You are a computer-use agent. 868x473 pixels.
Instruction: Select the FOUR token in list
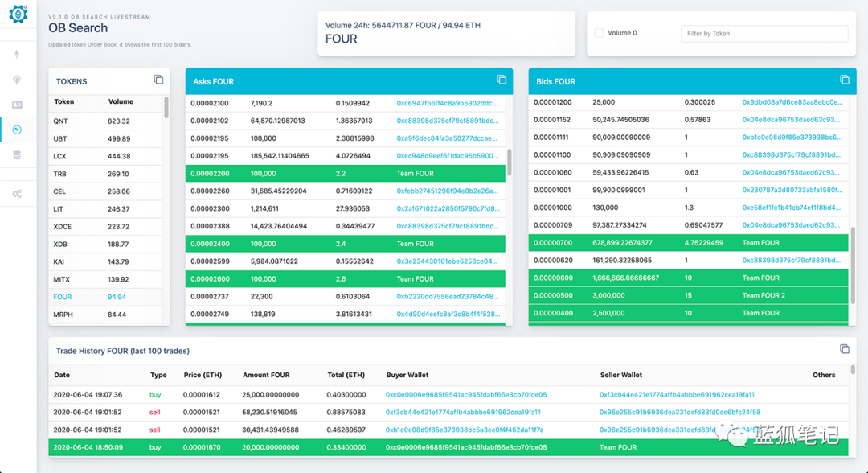point(63,297)
